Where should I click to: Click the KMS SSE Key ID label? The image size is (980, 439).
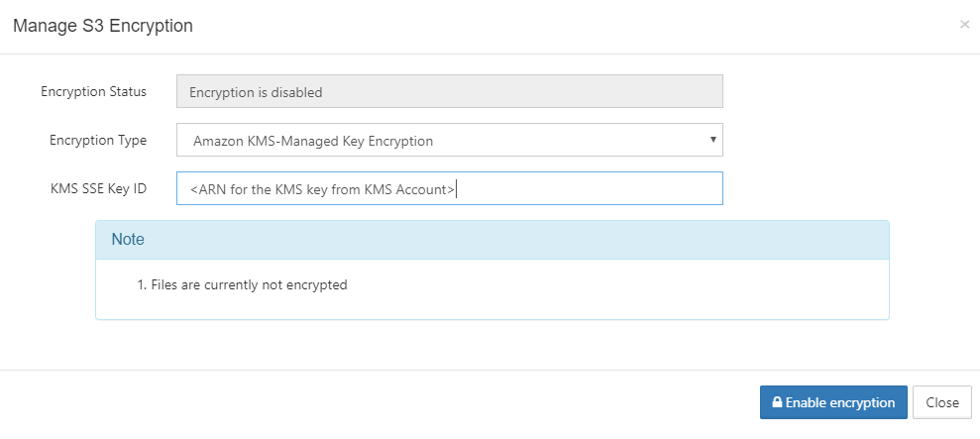click(98, 187)
